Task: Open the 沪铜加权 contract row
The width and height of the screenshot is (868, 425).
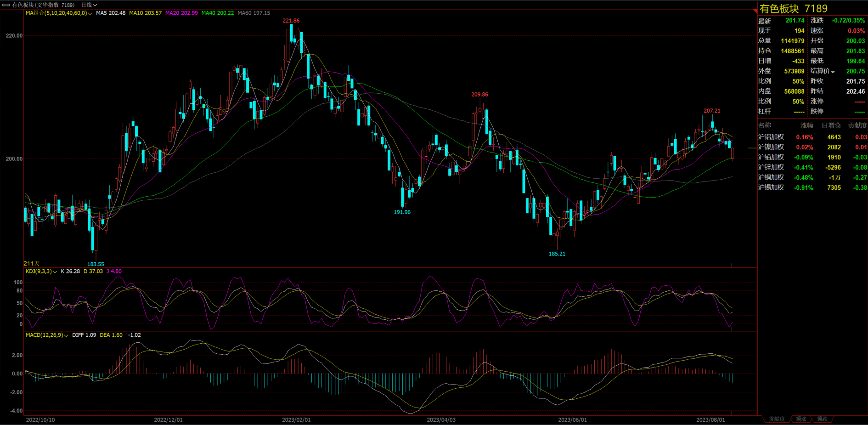Action: coord(771,177)
